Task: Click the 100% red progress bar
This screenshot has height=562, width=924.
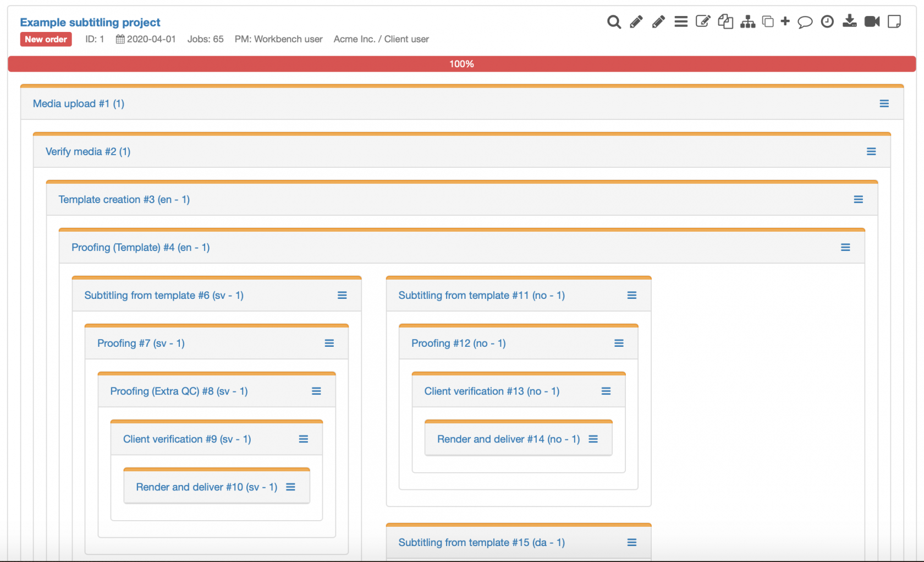Action: tap(462, 64)
